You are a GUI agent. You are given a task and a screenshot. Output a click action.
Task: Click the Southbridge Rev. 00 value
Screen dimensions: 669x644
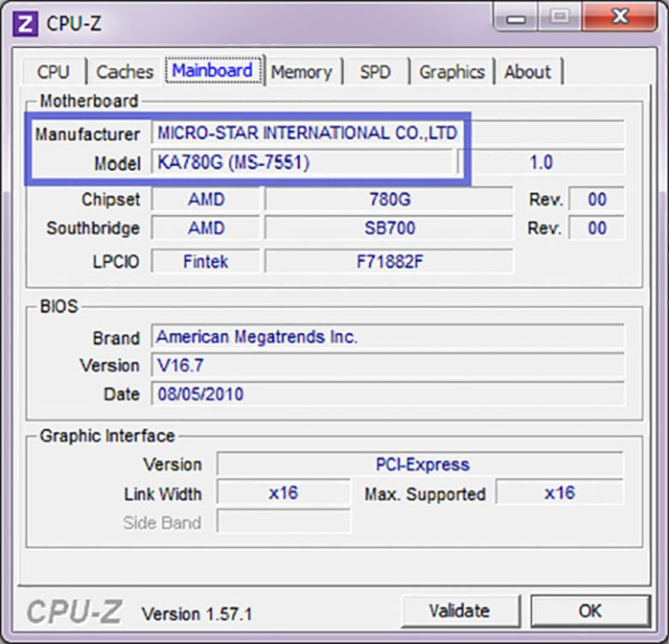(596, 228)
